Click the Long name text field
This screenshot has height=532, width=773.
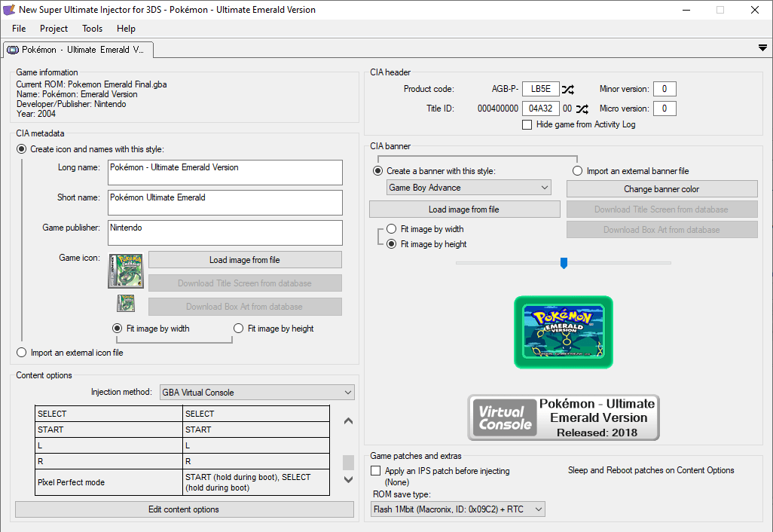[x=225, y=173]
